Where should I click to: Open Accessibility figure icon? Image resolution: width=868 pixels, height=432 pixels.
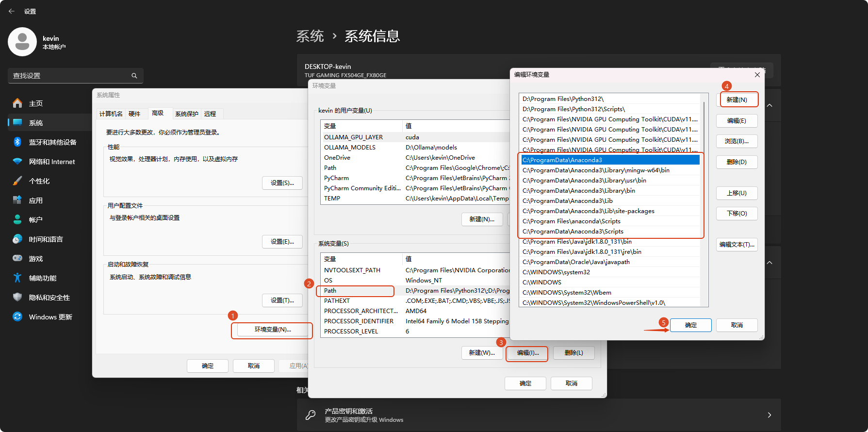tap(17, 278)
